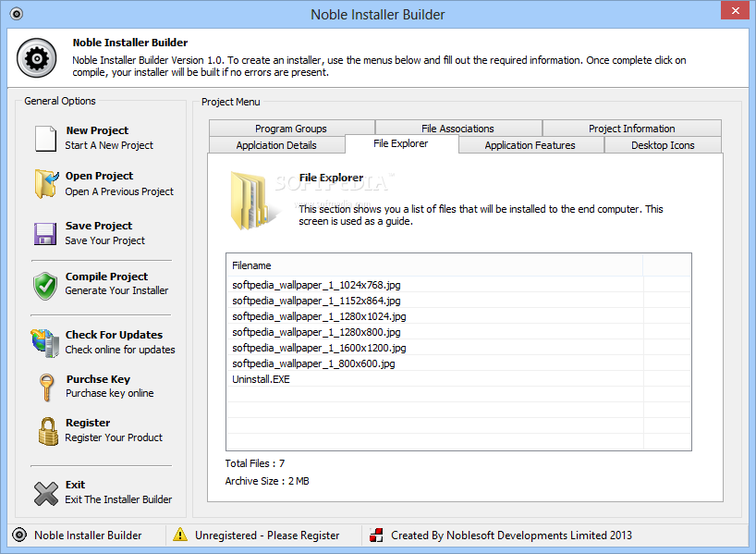Click the Filename column header
Screen dimensions: 756x554
pos(435,265)
